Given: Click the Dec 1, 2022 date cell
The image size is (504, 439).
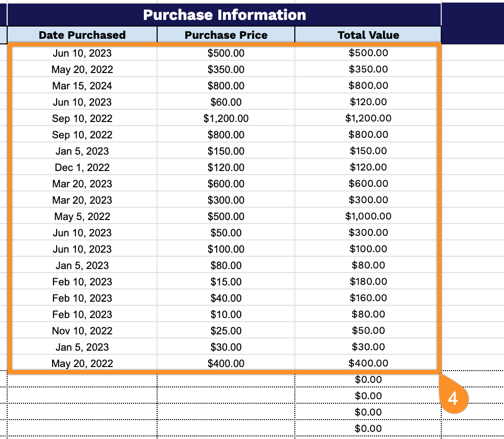Looking at the screenshot, I should 82,167.
